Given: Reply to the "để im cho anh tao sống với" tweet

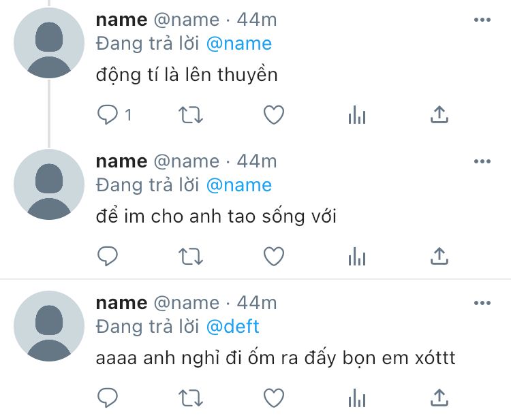Looking at the screenshot, I should 108,256.
